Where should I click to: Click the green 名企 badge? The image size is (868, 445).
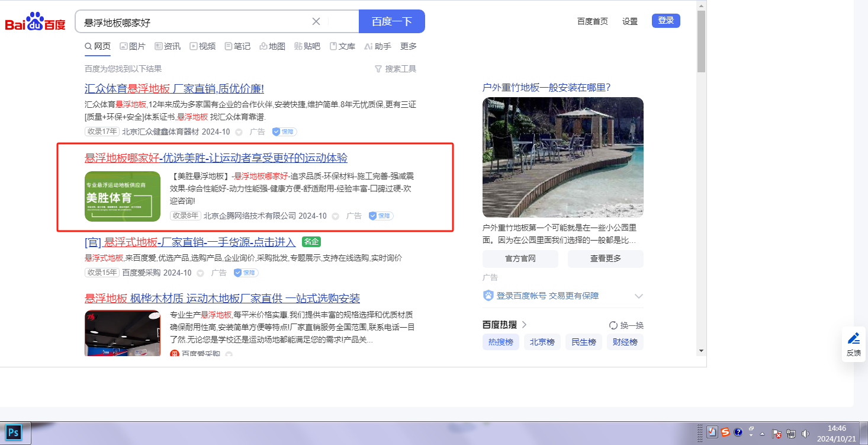tap(311, 242)
